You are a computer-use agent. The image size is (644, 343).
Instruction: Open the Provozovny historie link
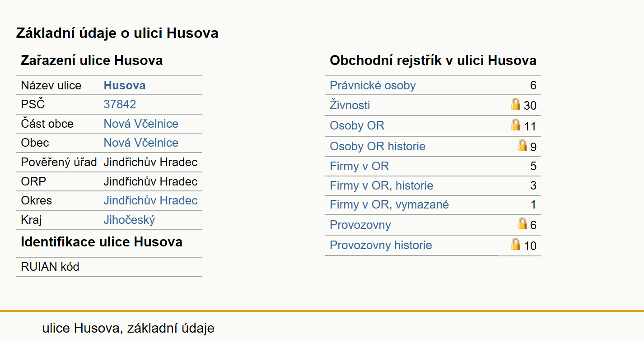click(381, 245)
